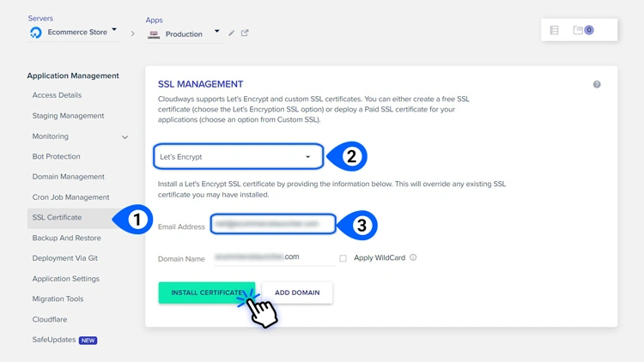
Task: Expand the Ecommerce Store server dropdown
Action: tap(114, 30)
